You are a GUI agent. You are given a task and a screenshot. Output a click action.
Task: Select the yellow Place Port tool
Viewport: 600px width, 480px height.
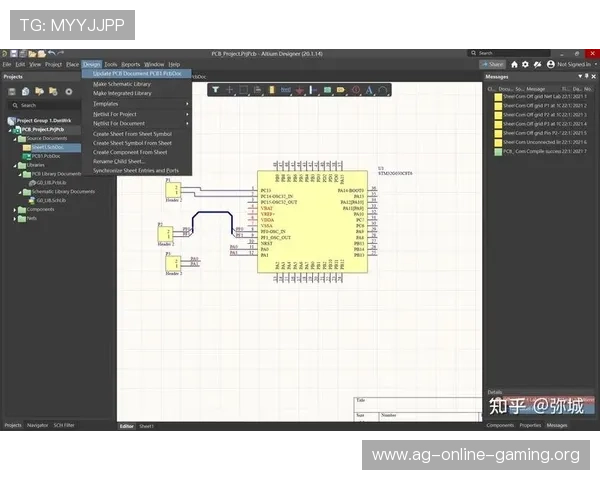coord(341,90)
